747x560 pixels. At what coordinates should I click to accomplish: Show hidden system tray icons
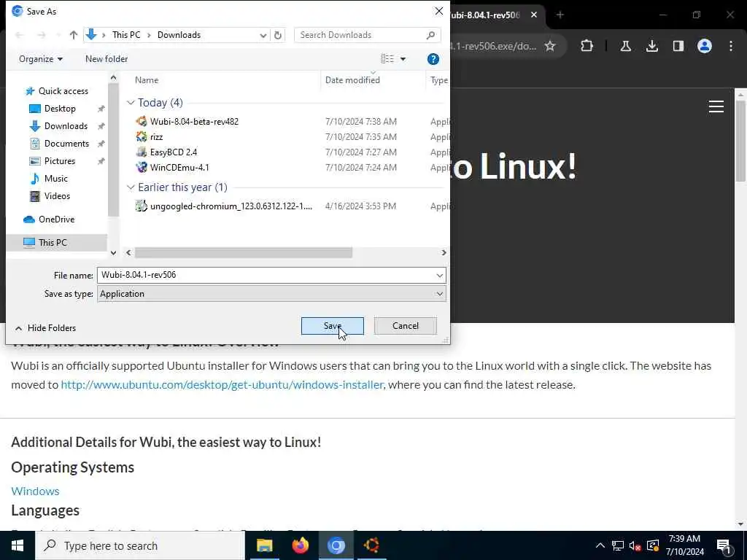tap(600, 545)
